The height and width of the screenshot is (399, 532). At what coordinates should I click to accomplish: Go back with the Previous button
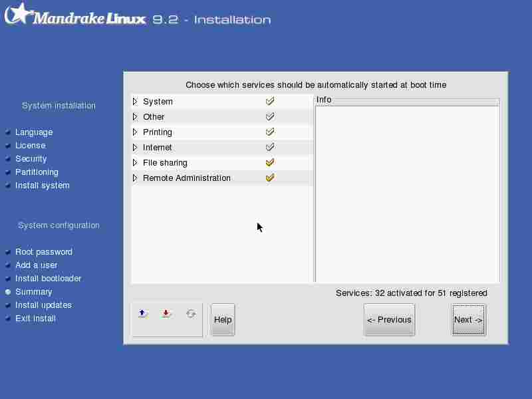(x=390, y=320)
